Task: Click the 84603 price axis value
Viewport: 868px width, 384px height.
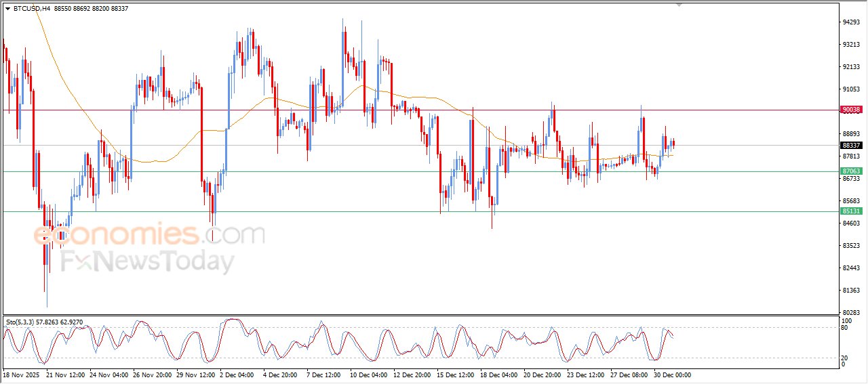Action: (851, 223)
